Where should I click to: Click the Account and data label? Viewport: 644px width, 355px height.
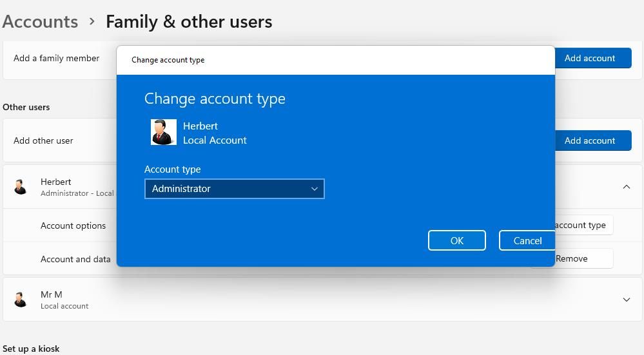(x=75, y=259)
